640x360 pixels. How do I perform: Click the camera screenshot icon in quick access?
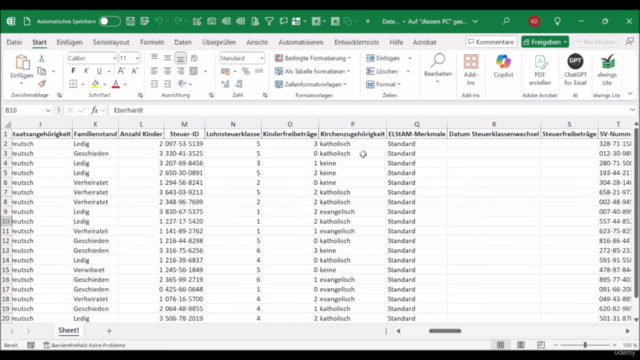click(x=211, y=21)
